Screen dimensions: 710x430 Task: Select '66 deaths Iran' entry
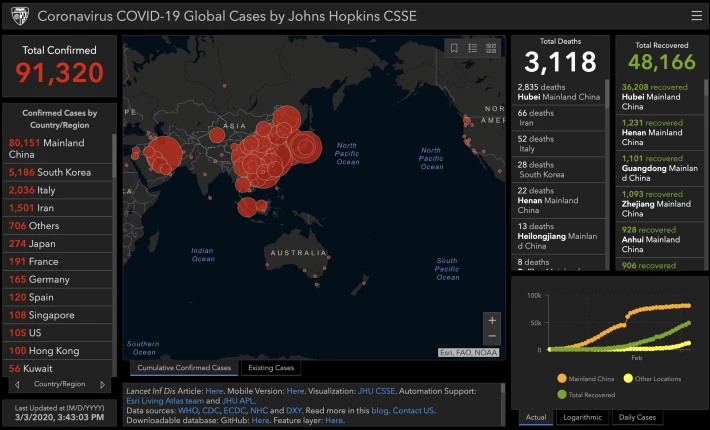(x=558, y=118)
